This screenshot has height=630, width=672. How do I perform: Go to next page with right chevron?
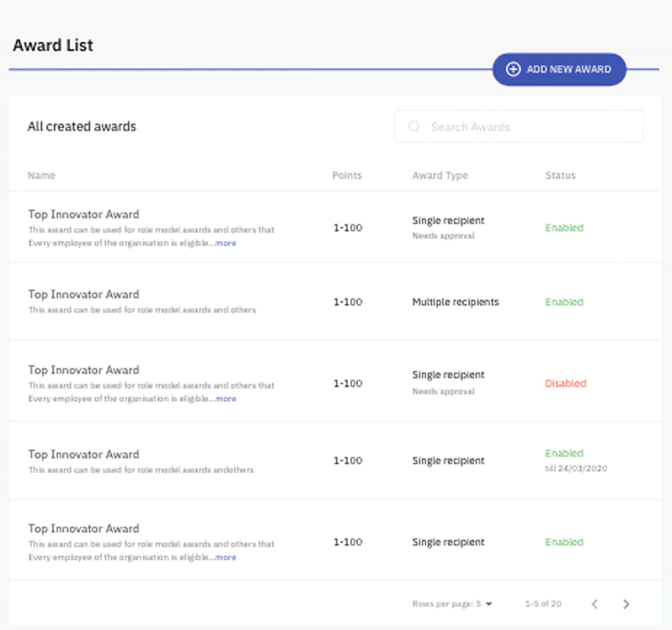(x=626, y=604)
